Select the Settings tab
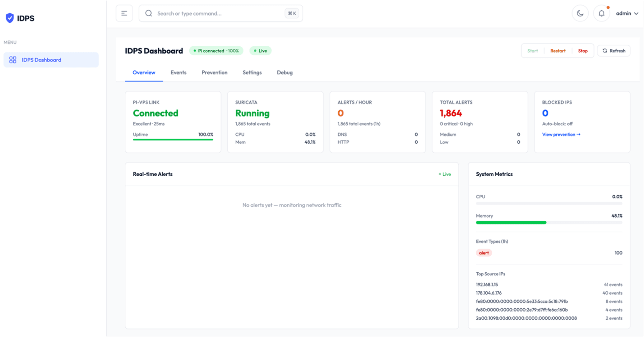This screenshot has width=644, height=337. [x=252, y=72]
